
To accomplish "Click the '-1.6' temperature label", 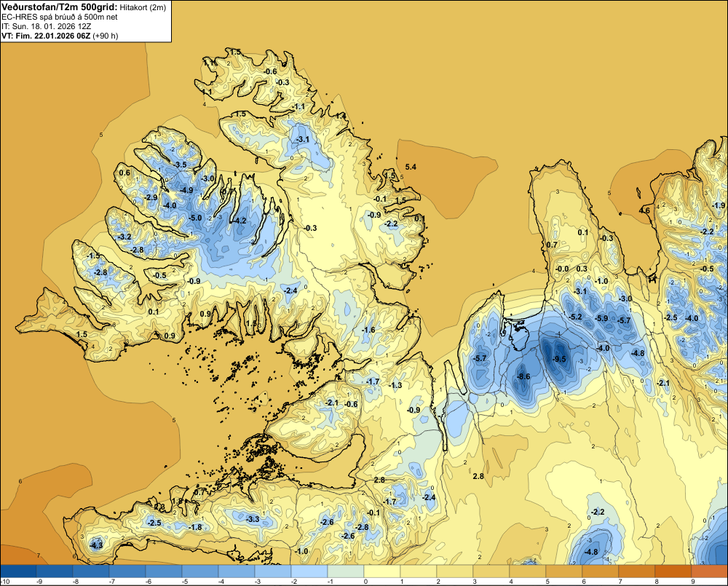I will (x=368, y=330).
